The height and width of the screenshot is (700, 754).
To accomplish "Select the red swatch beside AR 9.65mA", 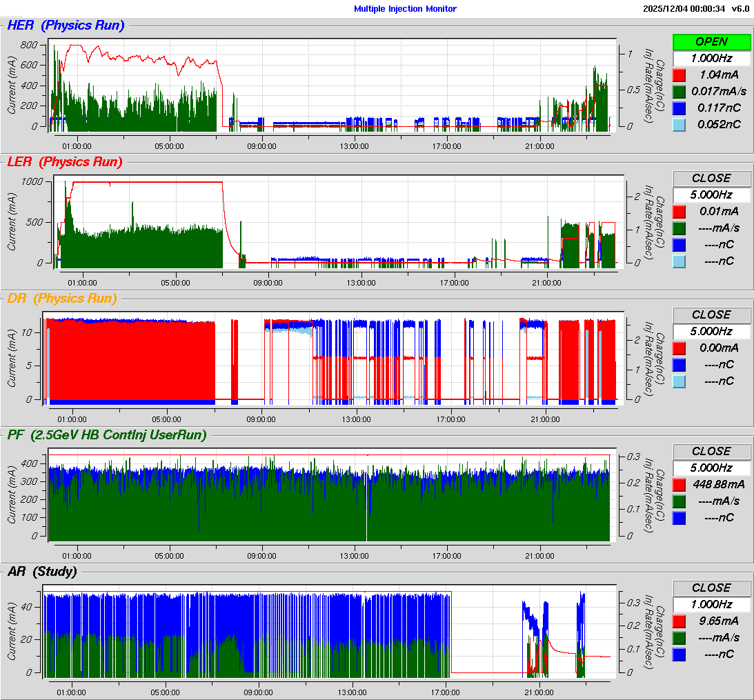I will coord(679,621).
